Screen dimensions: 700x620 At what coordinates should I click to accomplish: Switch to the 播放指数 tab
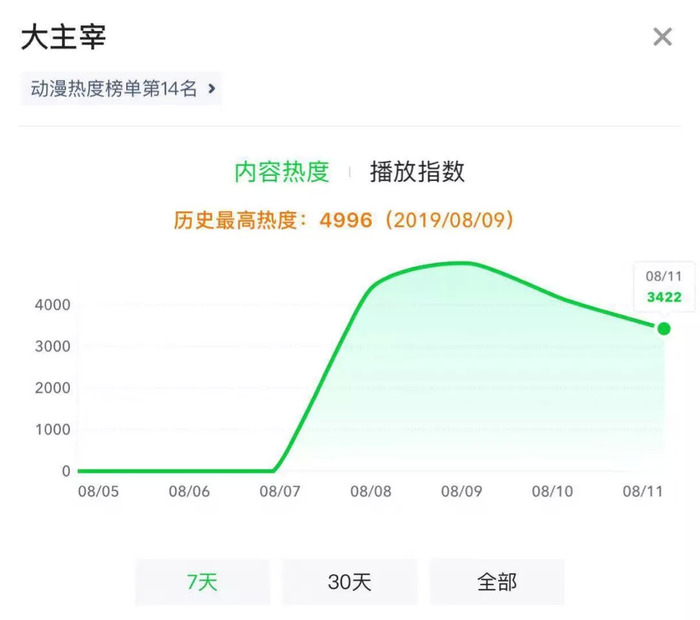click(x=417, y=172)
